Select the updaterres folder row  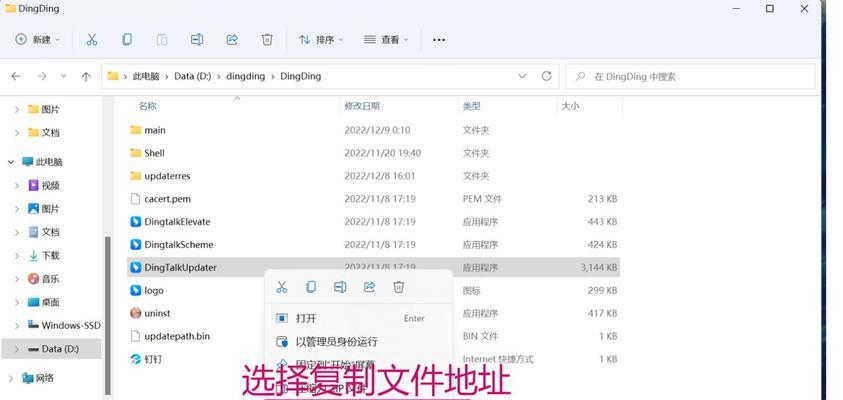click(374, 176)
